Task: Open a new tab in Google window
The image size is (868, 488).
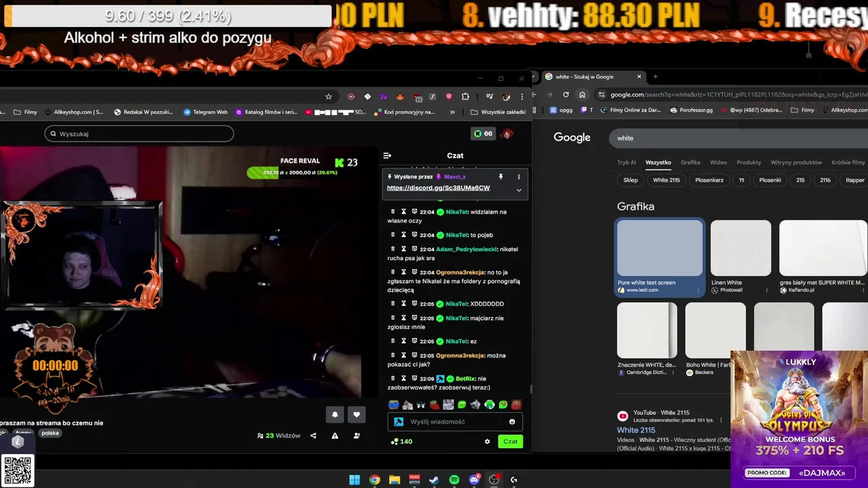Action: [655, 77]
